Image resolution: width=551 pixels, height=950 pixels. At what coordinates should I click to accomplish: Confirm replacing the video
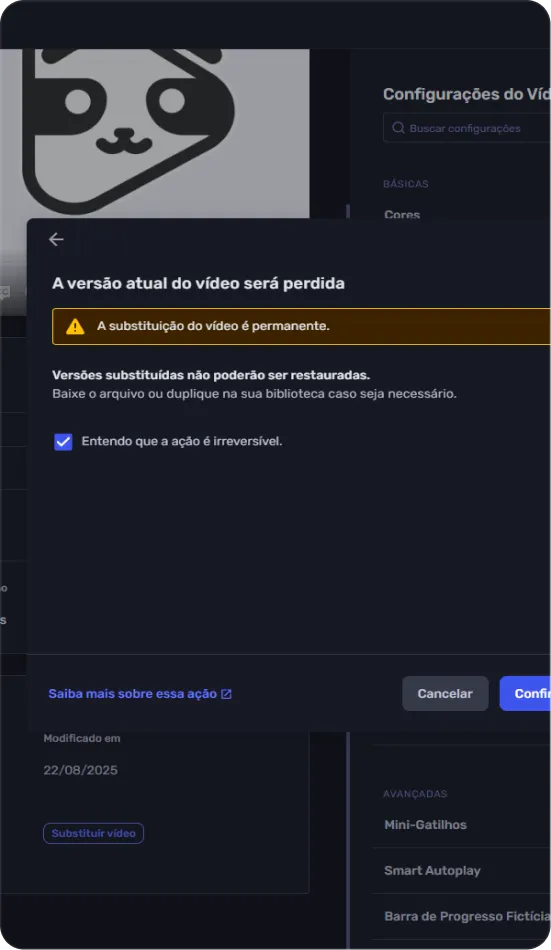click(x=525, y=694)
